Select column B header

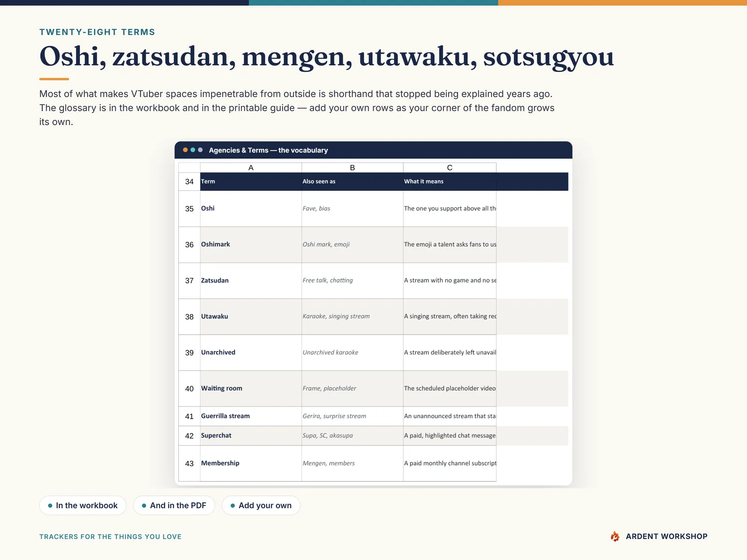(352, 168)
